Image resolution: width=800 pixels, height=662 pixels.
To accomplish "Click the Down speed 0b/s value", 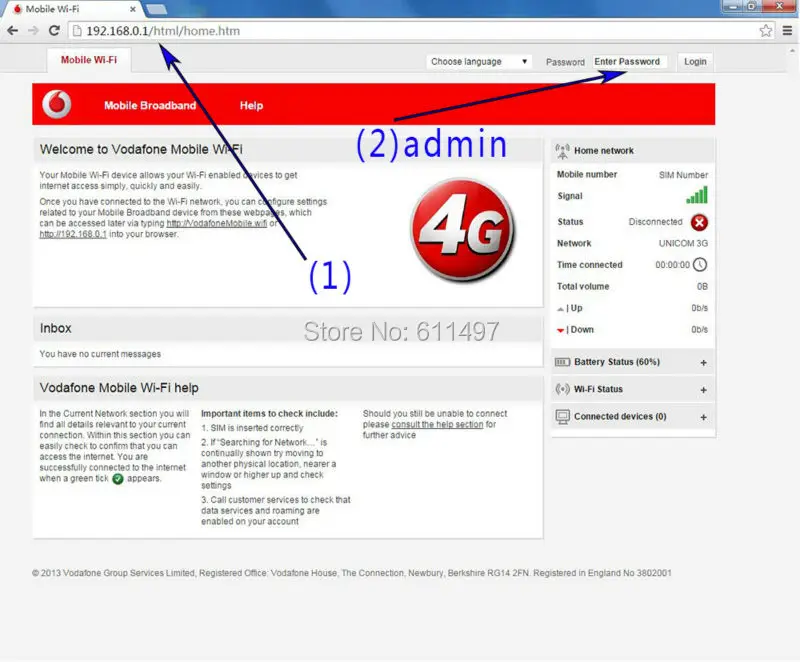I will tap(699, 329).
